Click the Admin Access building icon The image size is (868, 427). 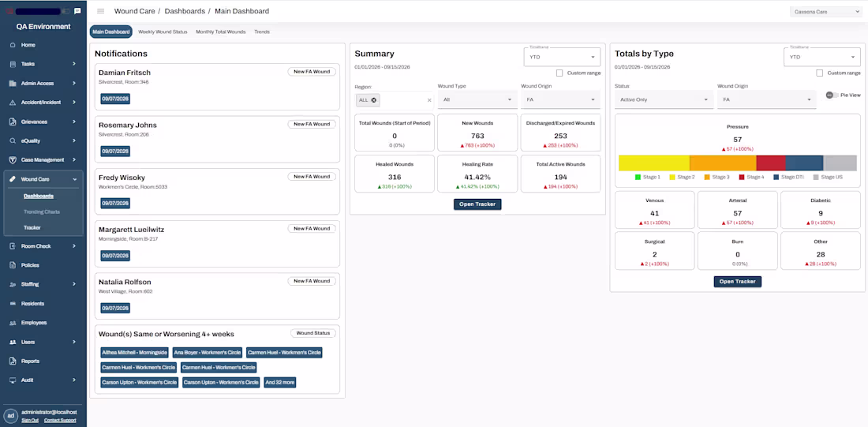[x=13, y=83]
